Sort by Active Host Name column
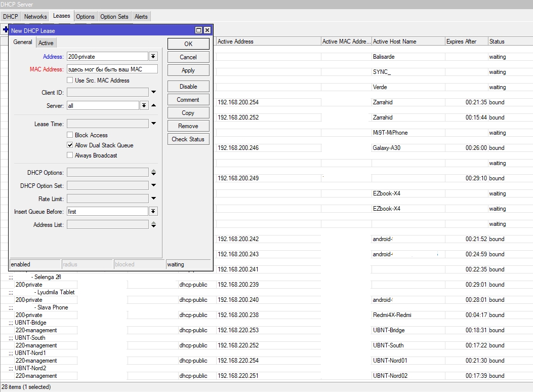533x392 pixels. [408, 42]
